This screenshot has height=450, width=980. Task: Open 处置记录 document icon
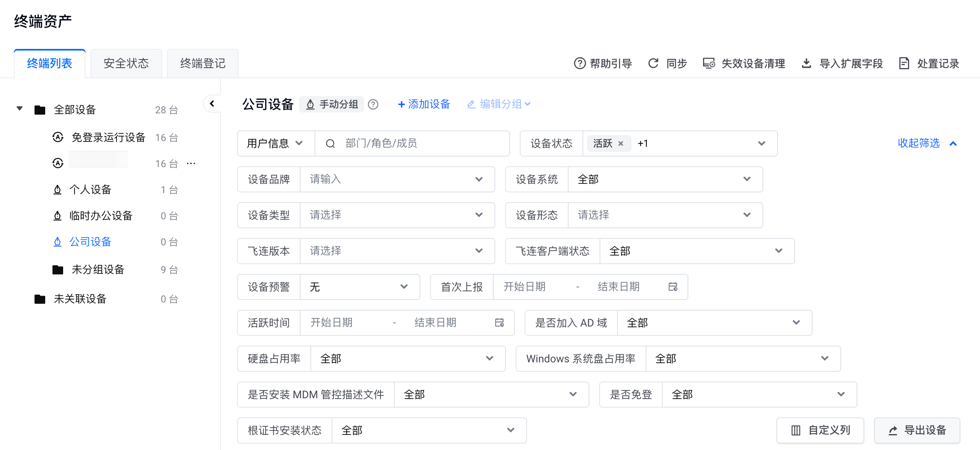point(904,64)
